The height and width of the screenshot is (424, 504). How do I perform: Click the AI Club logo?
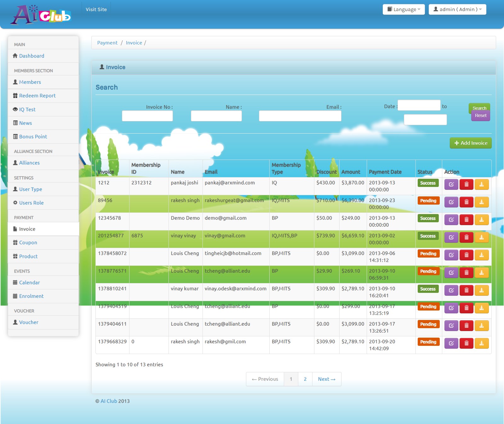[x=41, y=15]
